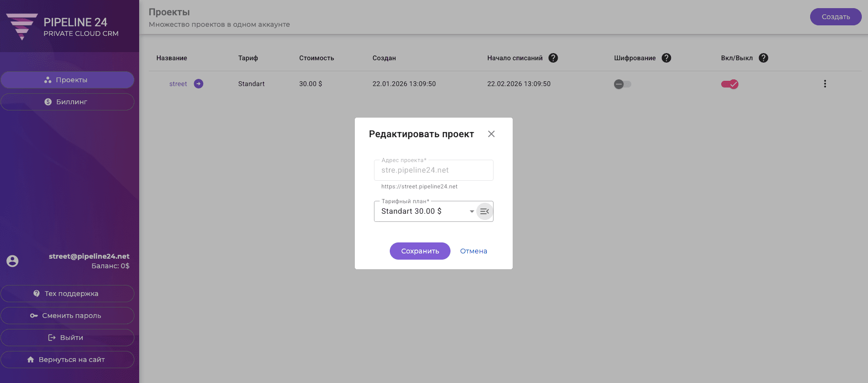Click Создан column header
Image resolution: width=868 pixels, height=383 pixels.
[x=384, y=58]
